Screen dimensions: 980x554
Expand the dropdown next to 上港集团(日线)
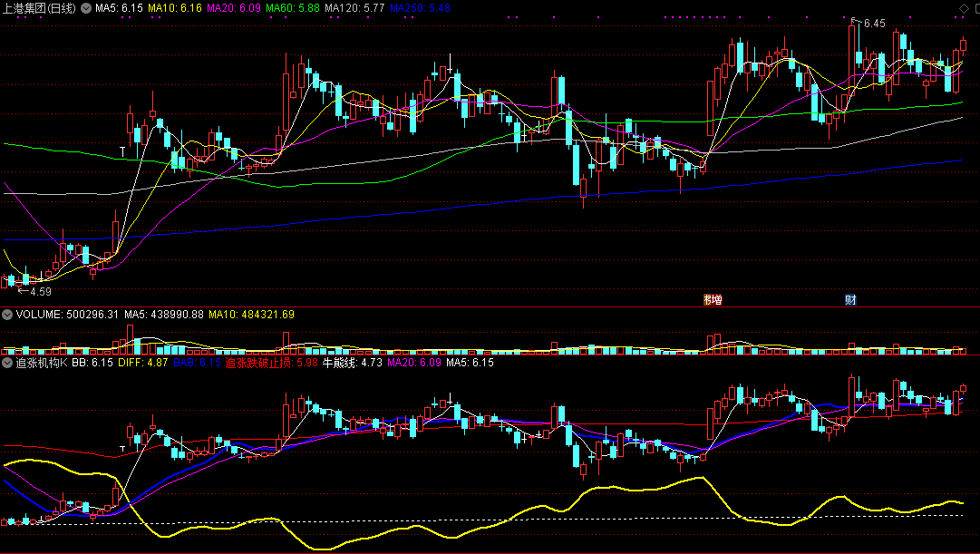pyautogui.click(x=86, y=8)
